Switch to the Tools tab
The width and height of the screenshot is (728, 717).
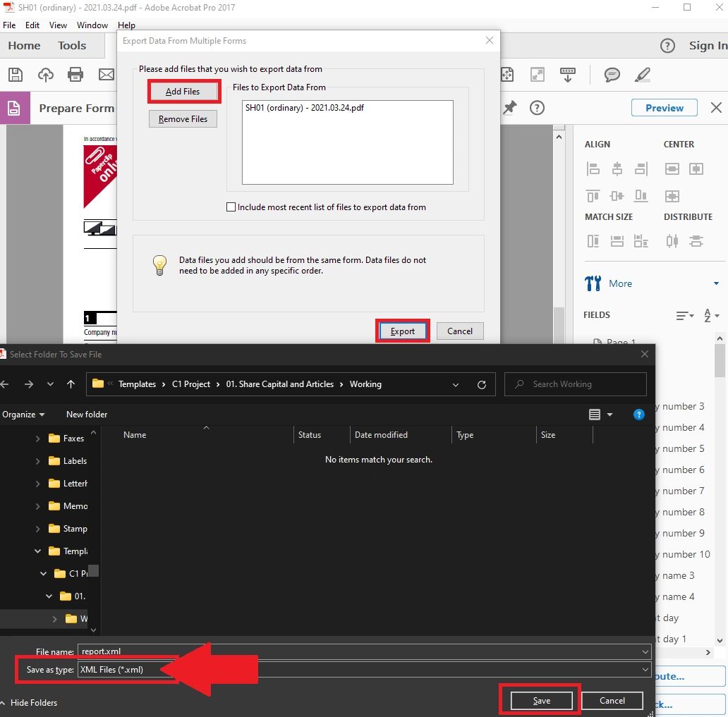click(72, 46)
